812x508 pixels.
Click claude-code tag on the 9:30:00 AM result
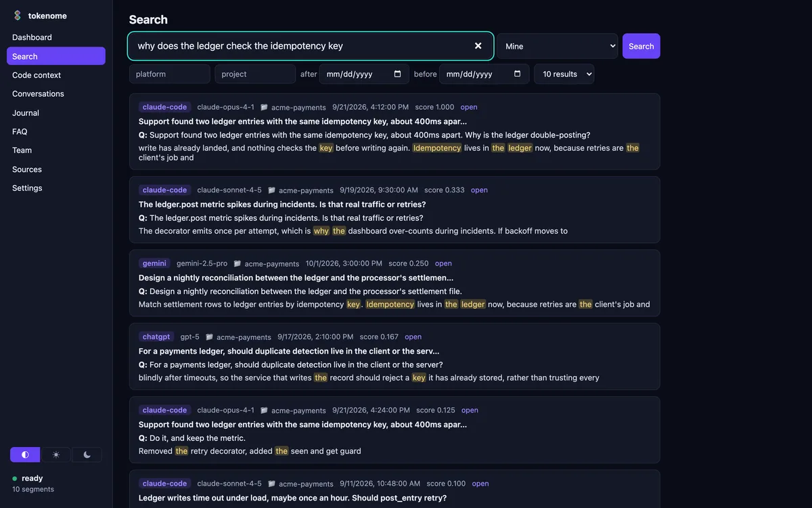coord(164,190)
